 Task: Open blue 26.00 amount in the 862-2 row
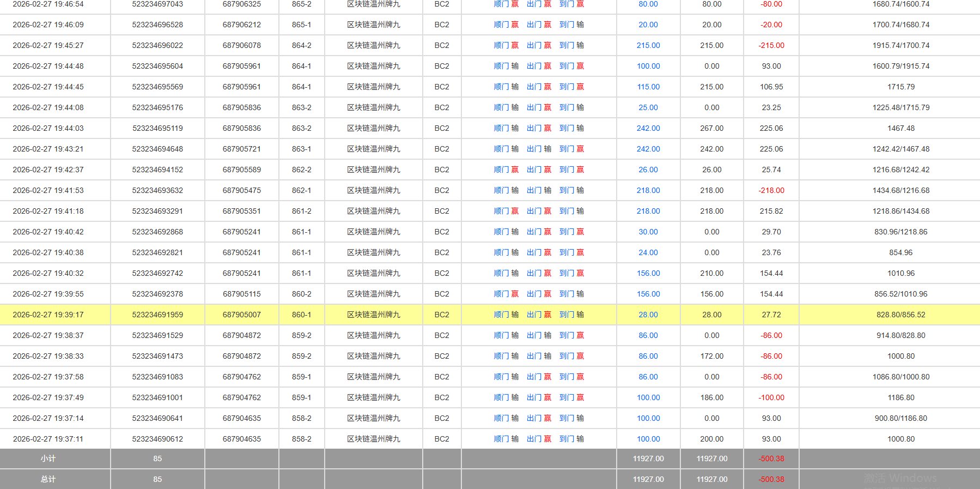point(648,170)
